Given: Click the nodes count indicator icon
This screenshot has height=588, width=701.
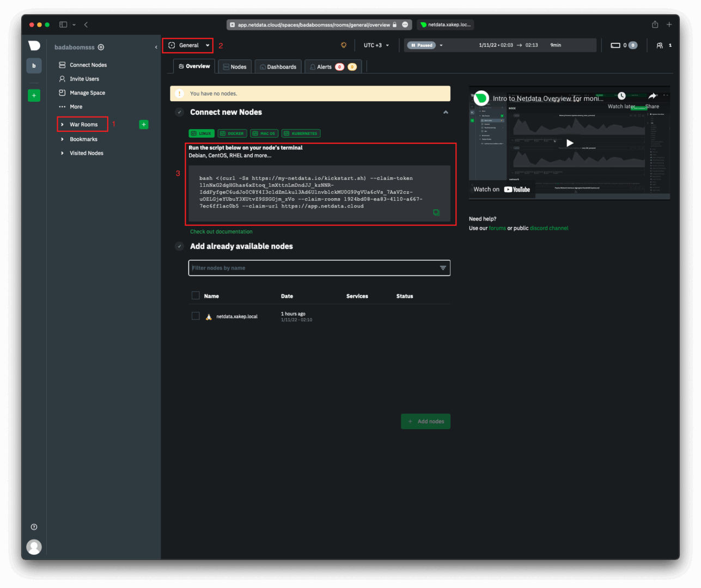Looking at the screenshot, I should click(x=615, y=45).
